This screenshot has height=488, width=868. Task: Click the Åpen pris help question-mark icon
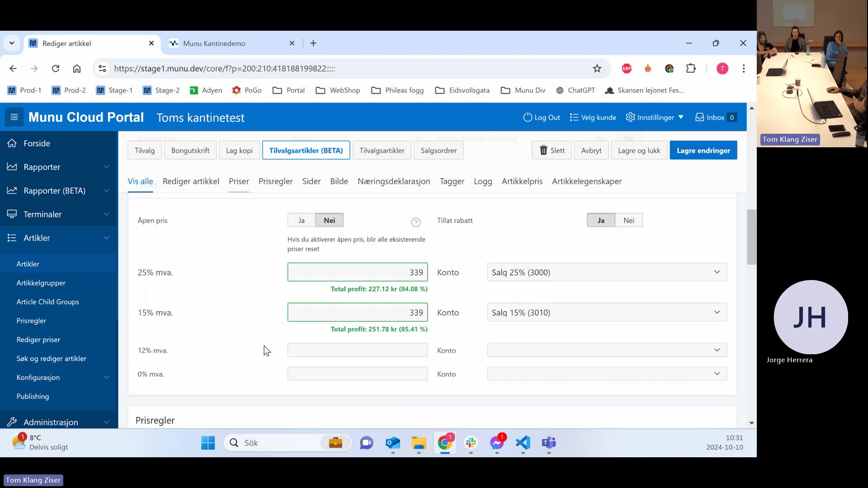tap(416, 222)
